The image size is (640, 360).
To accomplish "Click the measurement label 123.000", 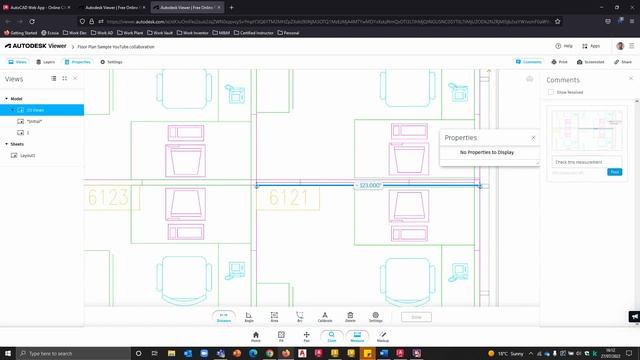I will 368,185.
